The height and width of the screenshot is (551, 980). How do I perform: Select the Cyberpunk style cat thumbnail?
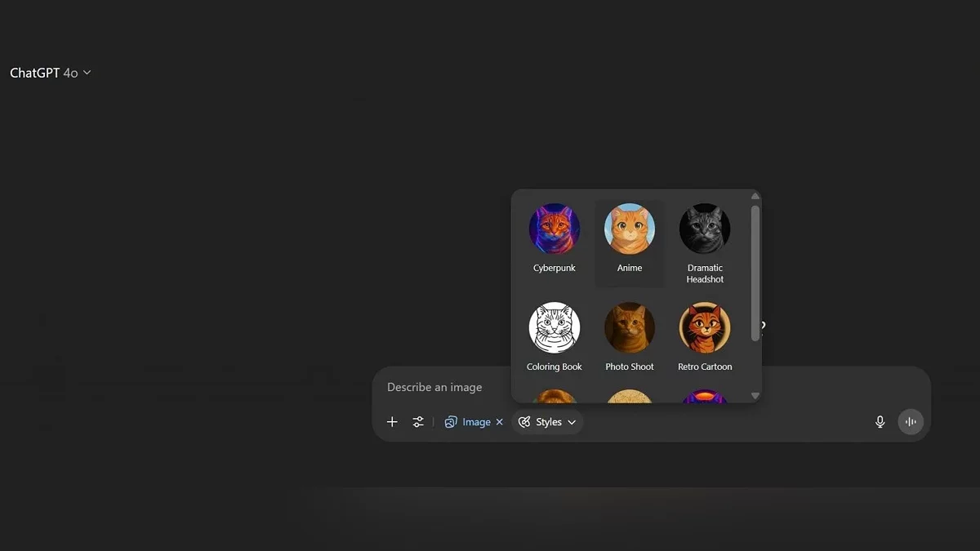555,229
